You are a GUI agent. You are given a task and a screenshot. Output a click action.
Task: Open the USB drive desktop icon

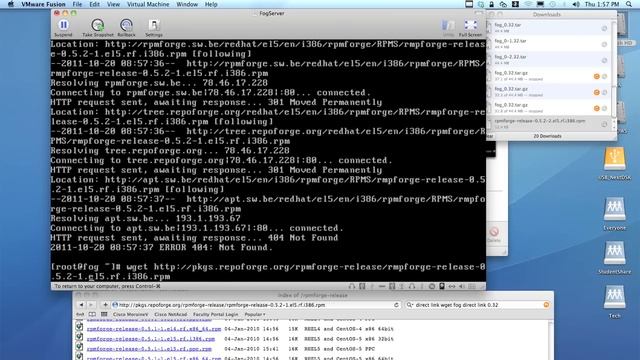click(614, 159)
